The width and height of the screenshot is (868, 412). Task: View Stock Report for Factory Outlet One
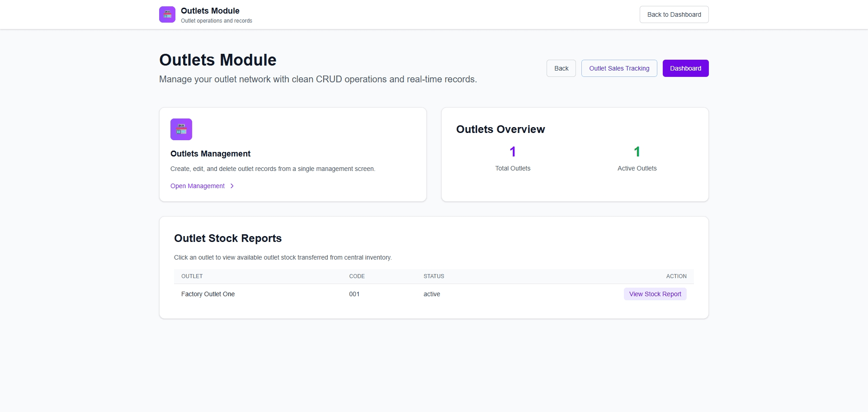(x=655, y=294)
